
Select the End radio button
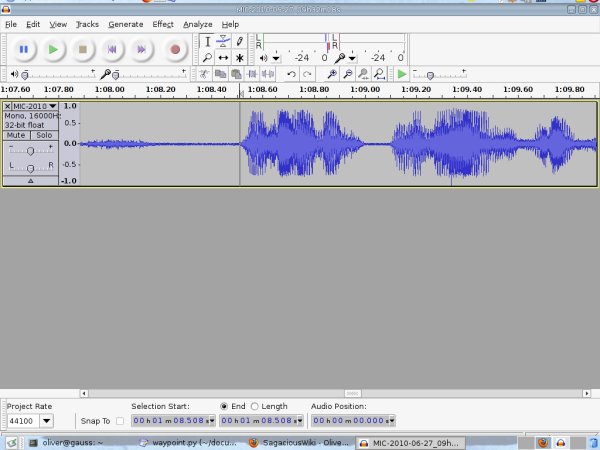click(223, 406)
